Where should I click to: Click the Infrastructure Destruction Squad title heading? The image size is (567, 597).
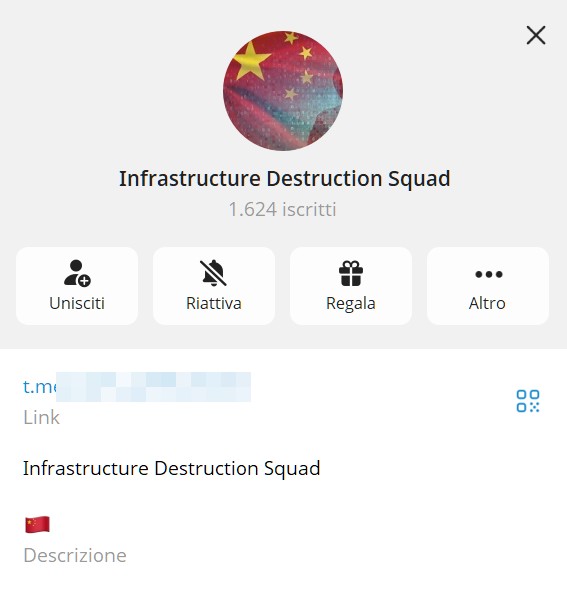point(284,179)
